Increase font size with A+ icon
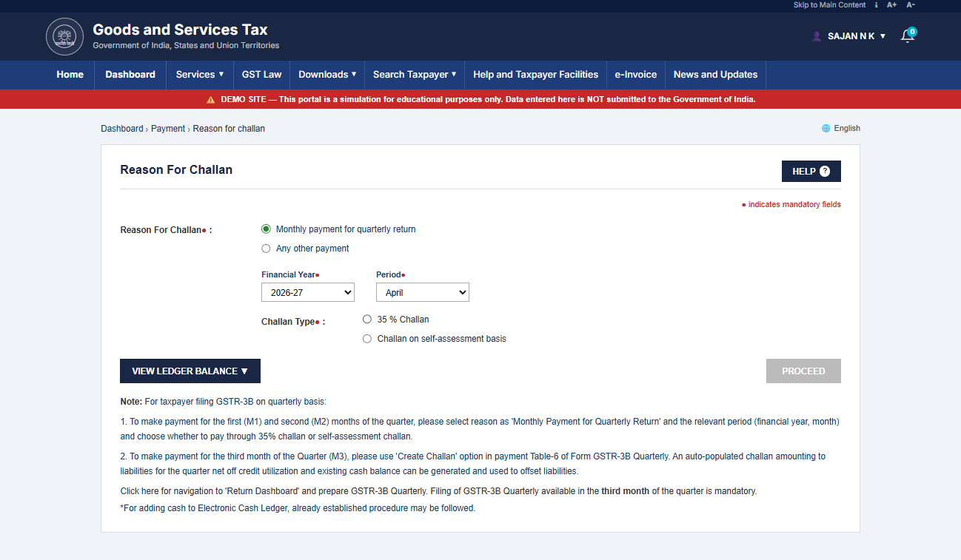Image resolution: width=961 pixels, height=560 pixels. coord(891,5)
